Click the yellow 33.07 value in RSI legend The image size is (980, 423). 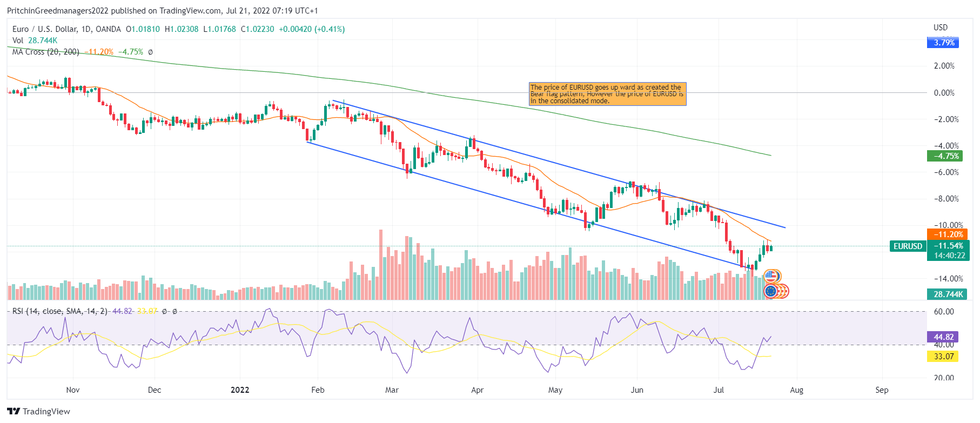(x=147, y=311)
